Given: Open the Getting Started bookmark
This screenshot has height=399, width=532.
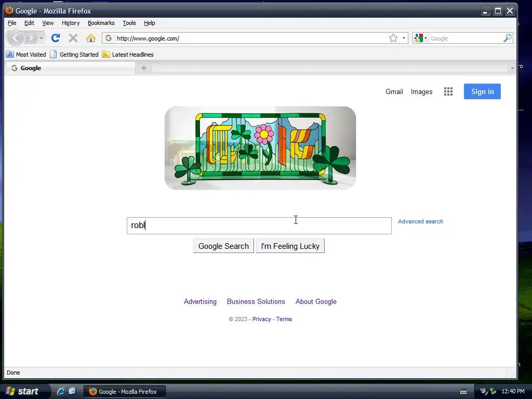Looking at the screenshot, I should (74, 54).
